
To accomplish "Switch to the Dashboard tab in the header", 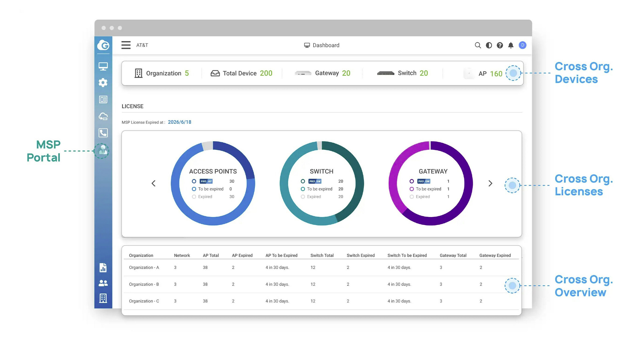I will coord(322,45).
